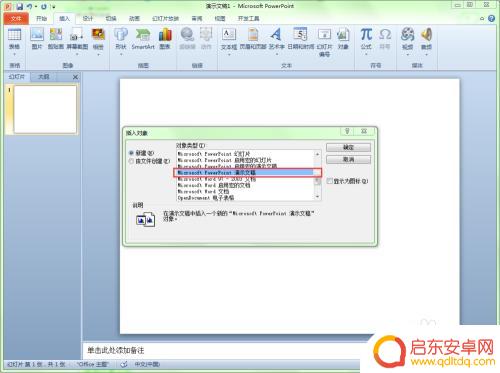Click the 对象 object icon in the ribbon
This screenshot has width=500, height=373.
click(343, 35)
